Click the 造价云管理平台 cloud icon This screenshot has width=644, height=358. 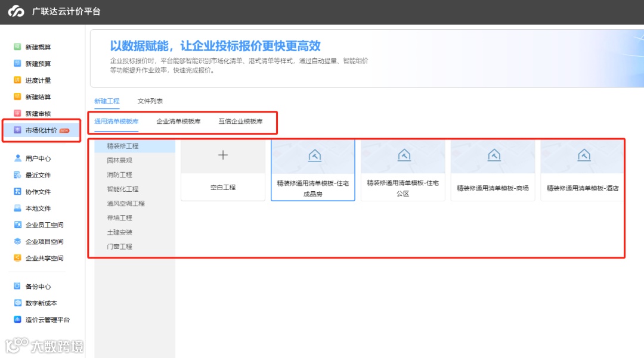click(17, 319)
